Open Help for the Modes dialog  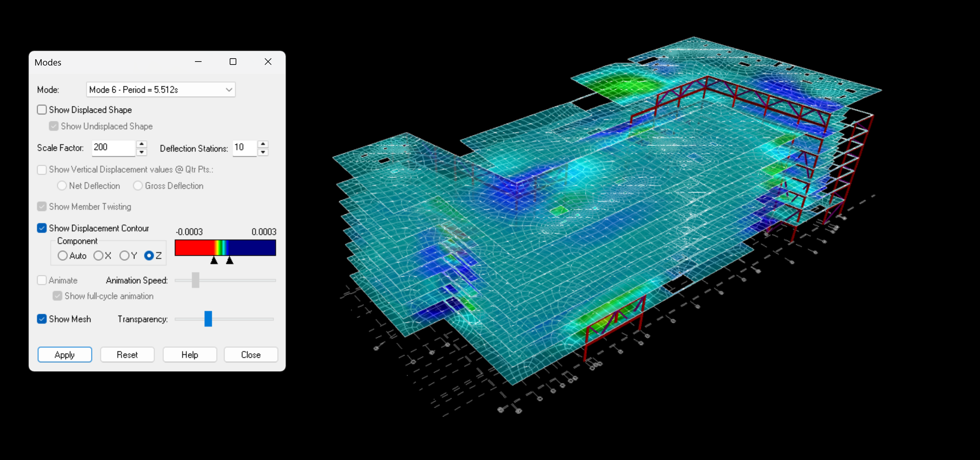click(x=190, y=355)
